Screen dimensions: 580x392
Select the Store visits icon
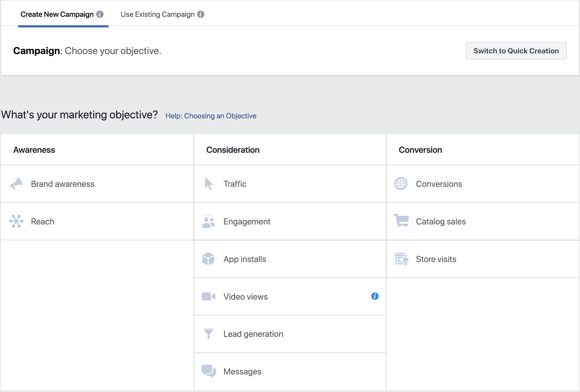[x=401, y=258]
